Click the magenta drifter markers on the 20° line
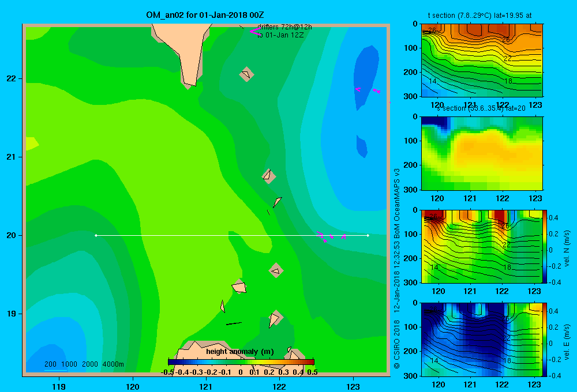 (331, 237)
